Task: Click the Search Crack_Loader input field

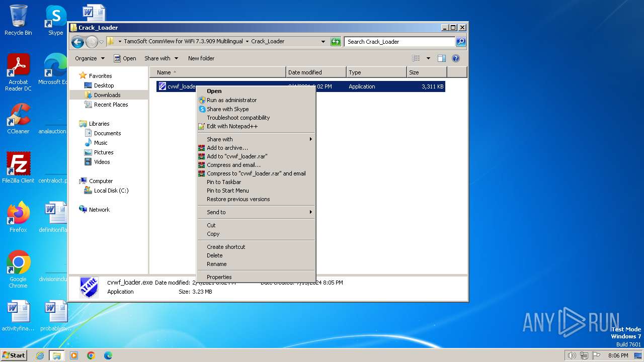Action: tap(400, 42)
